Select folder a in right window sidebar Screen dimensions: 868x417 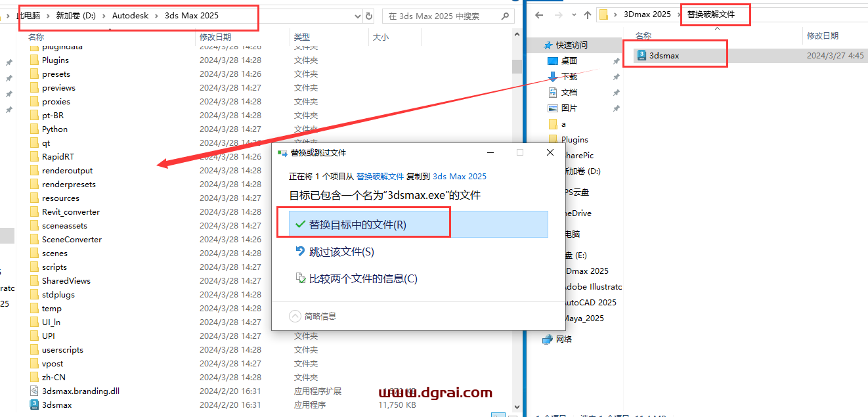point(563,124)
